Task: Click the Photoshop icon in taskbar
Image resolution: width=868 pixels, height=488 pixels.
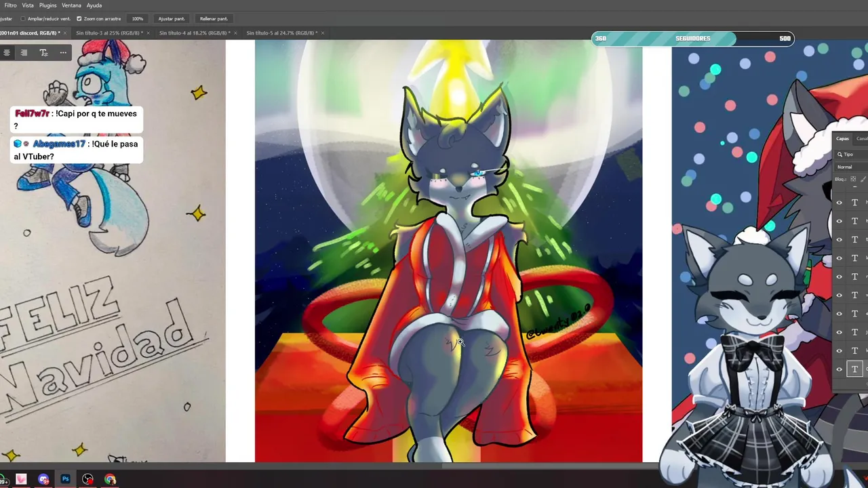Action: [66, 479]
